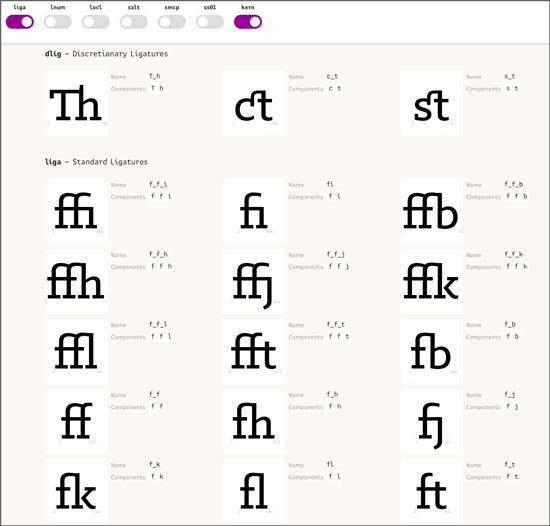This screenshot has height=526, width=550.
Task: Choose the fft ligature glyph tile
Action: pyautogui.click(x=254, y=351)
